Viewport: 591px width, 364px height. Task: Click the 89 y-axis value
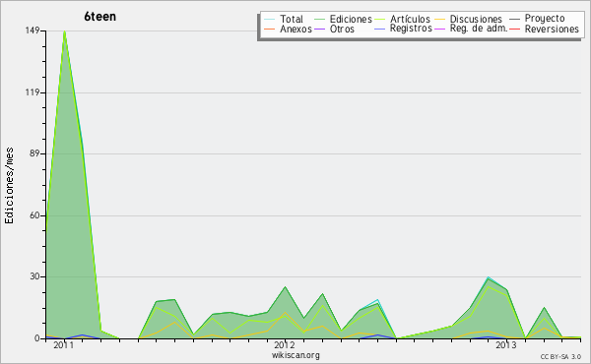click(x=35, y=153)
